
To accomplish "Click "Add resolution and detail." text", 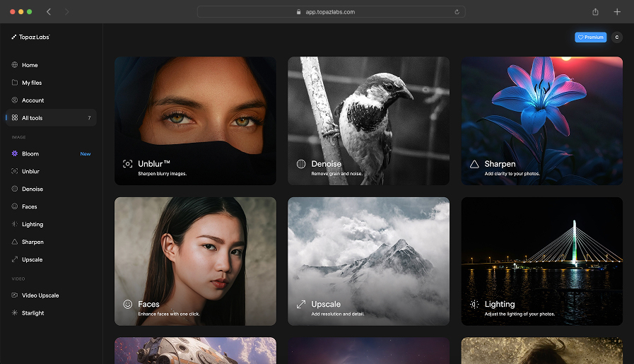I will (x=338, y=314).
